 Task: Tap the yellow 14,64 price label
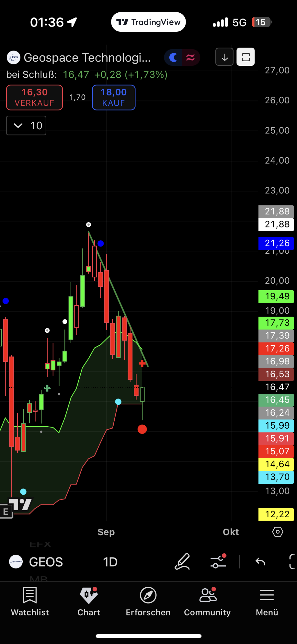tap(276, 464)
